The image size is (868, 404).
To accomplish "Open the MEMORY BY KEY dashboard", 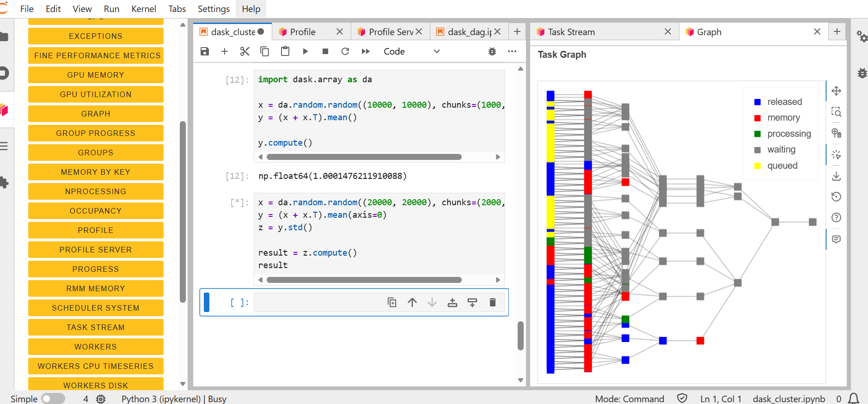I will click(x=96, y=172).
